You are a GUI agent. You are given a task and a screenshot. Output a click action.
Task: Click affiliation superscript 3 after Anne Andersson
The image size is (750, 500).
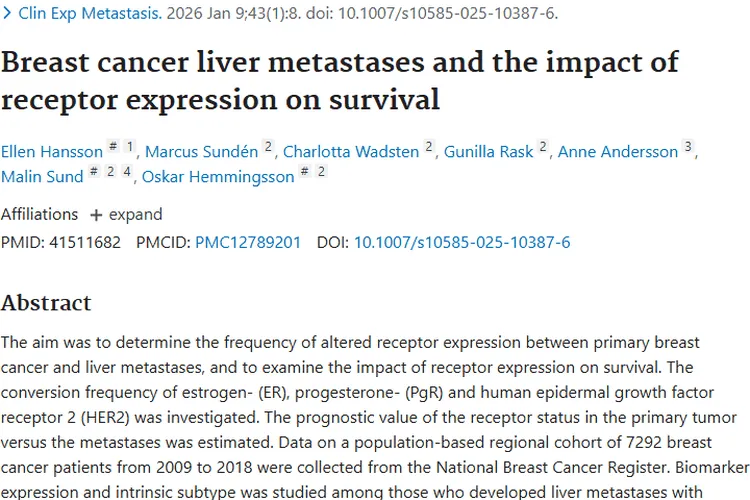pyautogui.click(x=688, y=147)
